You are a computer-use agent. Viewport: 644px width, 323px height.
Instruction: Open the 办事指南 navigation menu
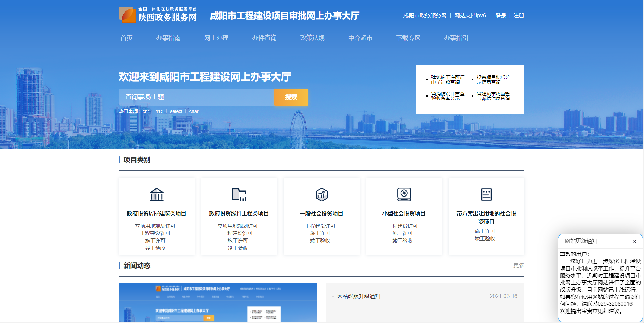click(x=168, y=38)
